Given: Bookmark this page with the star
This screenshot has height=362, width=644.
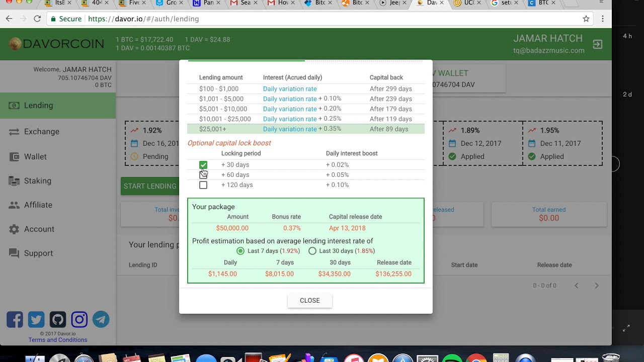Looking at the screenshot, I should coord(586,19).
